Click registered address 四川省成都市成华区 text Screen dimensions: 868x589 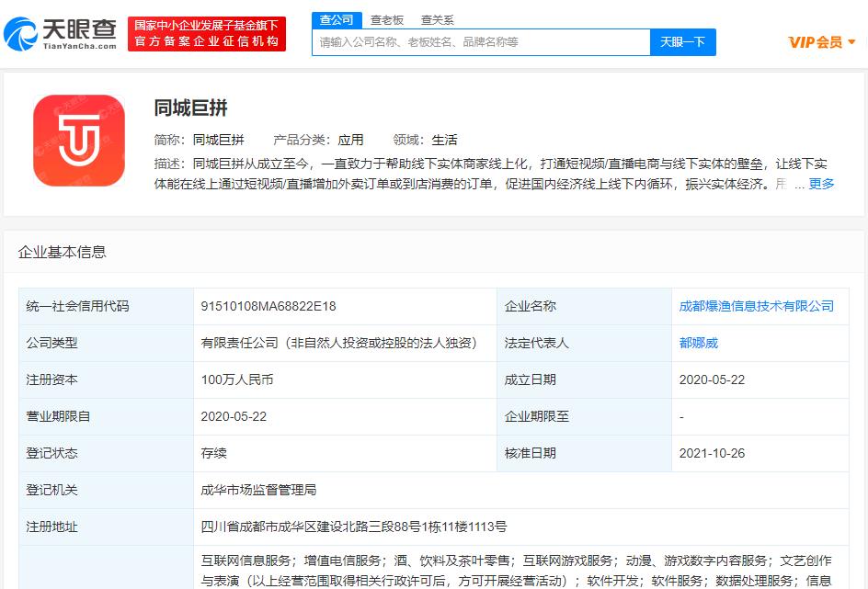[354, 527]
